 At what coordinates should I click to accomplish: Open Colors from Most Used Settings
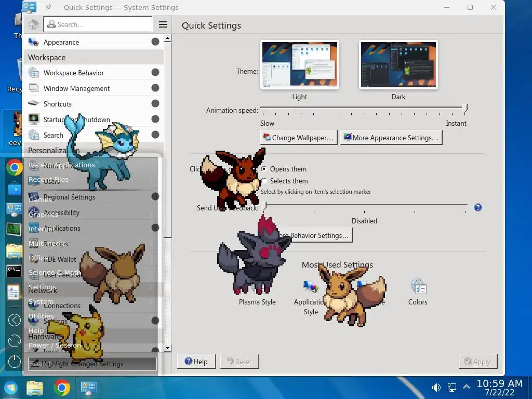(418, 292)
